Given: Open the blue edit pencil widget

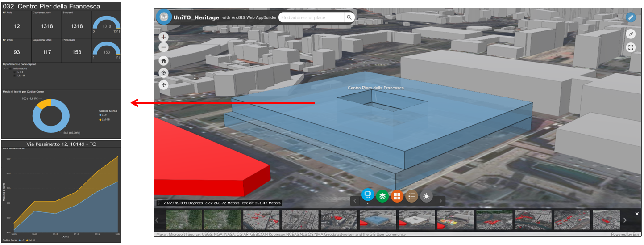Looking at the screenshot, I should (630, 17).
